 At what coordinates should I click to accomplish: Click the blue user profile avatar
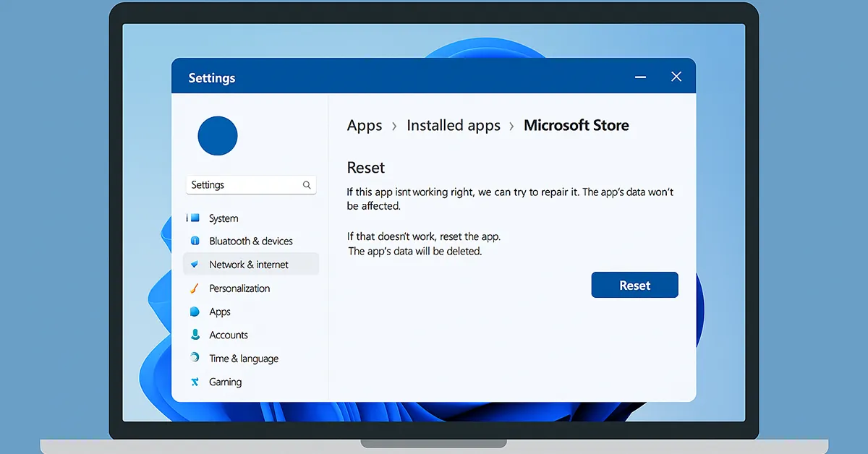point(218,135)
